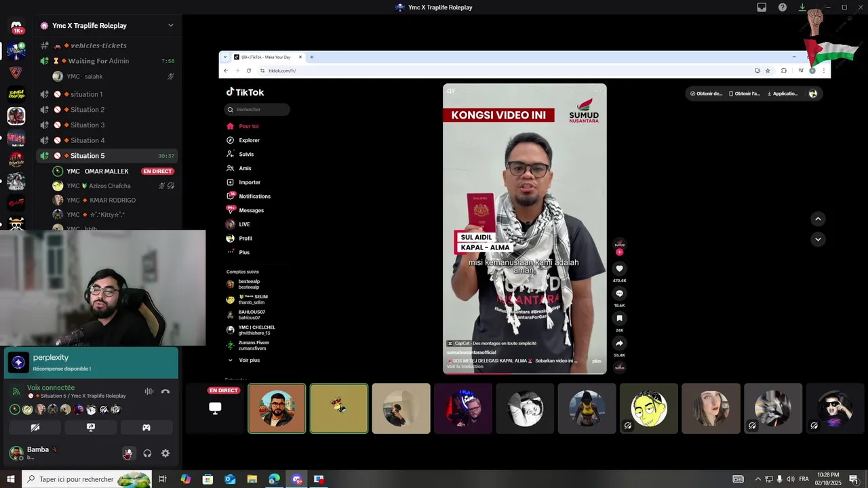Bookmark page star in browser address bar
Image resolution: width=868 pixels, height=488 pixels.
768,70
